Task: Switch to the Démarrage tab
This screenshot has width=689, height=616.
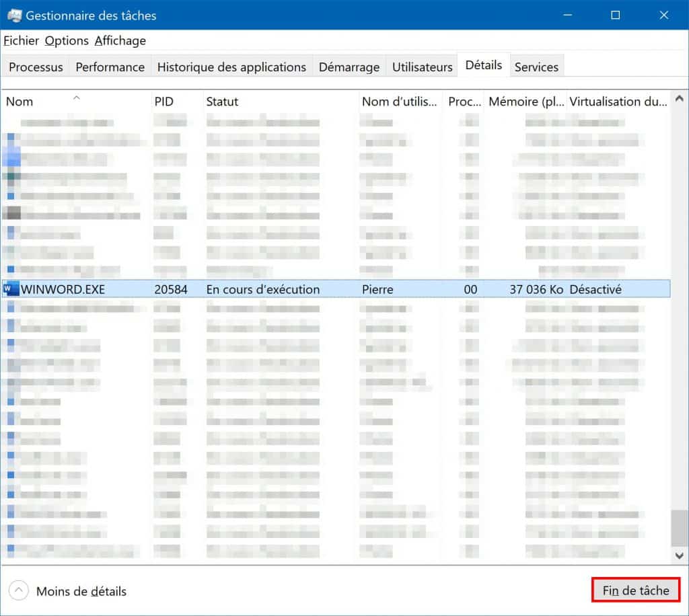Action: (349, 67)
